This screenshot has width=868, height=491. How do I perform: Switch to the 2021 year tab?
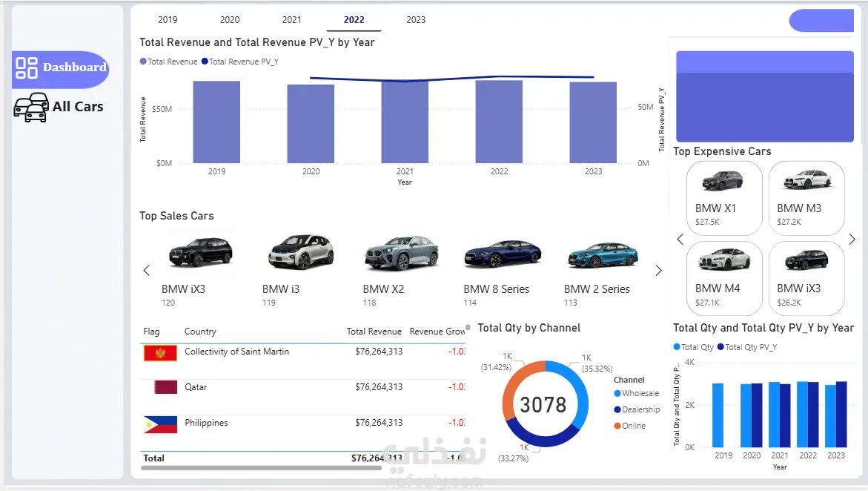(292, 20)
